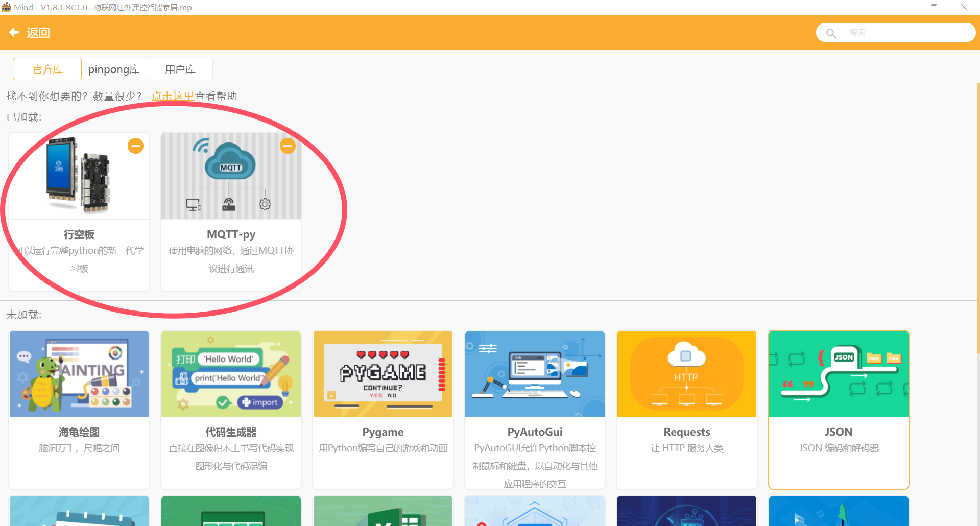
Task: Click the JSON title text
Action: pos(839,432)
